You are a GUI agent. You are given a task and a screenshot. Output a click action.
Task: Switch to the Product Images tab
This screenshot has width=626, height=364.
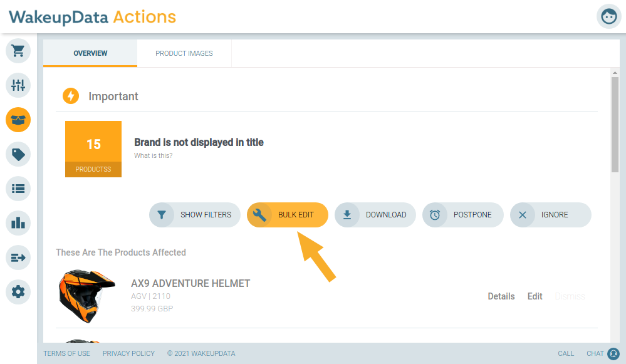(184, 53)
